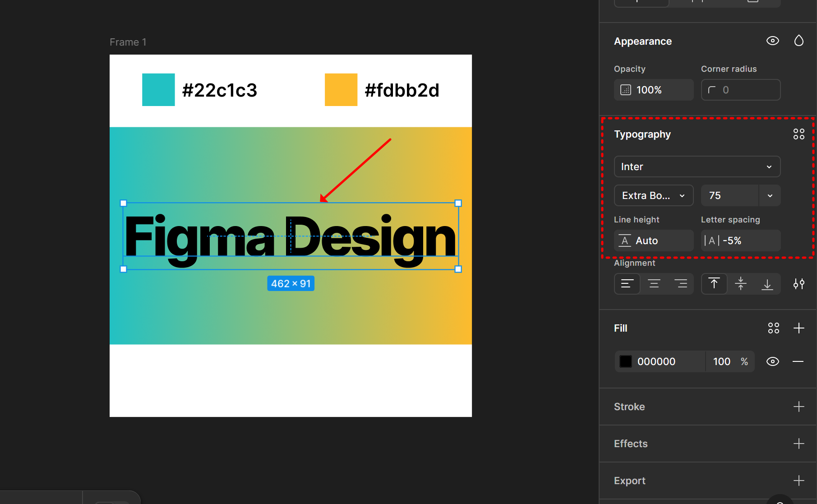Select the teal #22c1c3 color square
The height and width of the screenshot is (504, 817).
click(x=158, y=90)
